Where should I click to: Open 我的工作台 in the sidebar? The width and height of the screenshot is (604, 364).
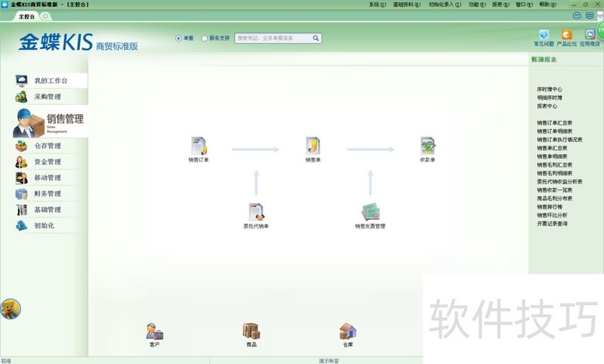click(x=51, y=81)
